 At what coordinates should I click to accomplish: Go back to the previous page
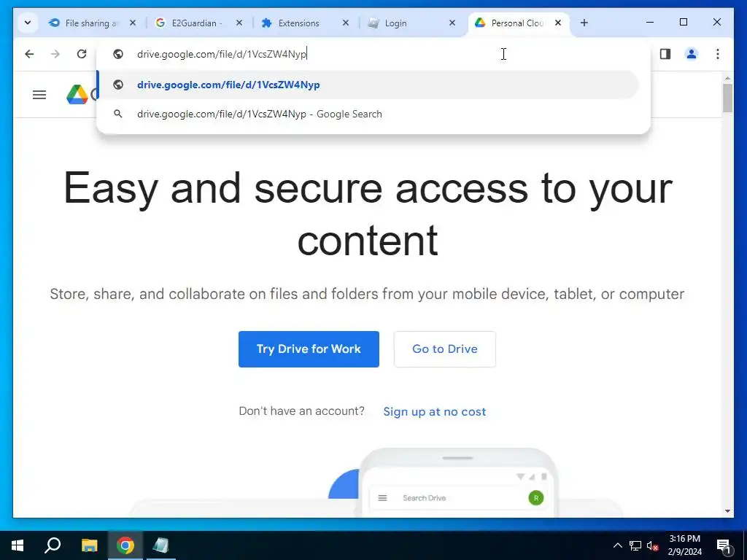point(29,54)
